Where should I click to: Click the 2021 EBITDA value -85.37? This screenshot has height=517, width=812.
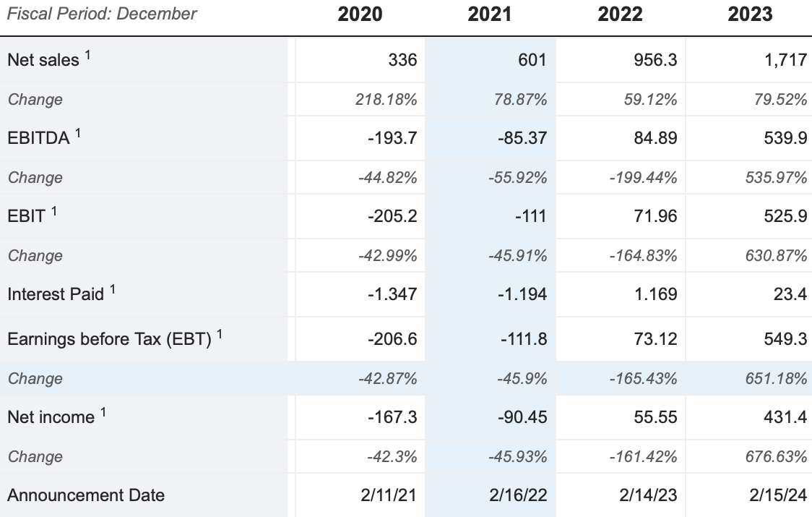pyautogui.click(x=522, y=138)
